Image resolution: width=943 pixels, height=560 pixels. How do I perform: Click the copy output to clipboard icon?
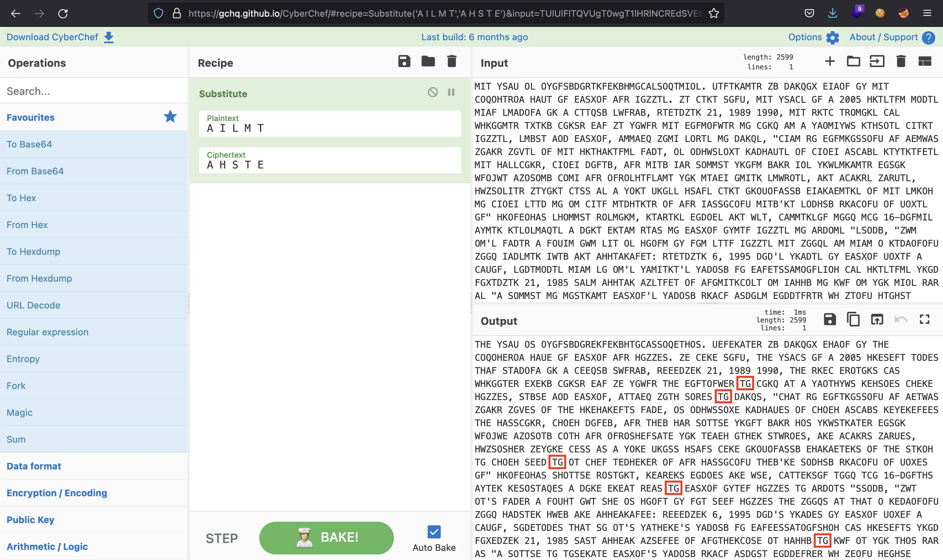[x=854, y=320]
